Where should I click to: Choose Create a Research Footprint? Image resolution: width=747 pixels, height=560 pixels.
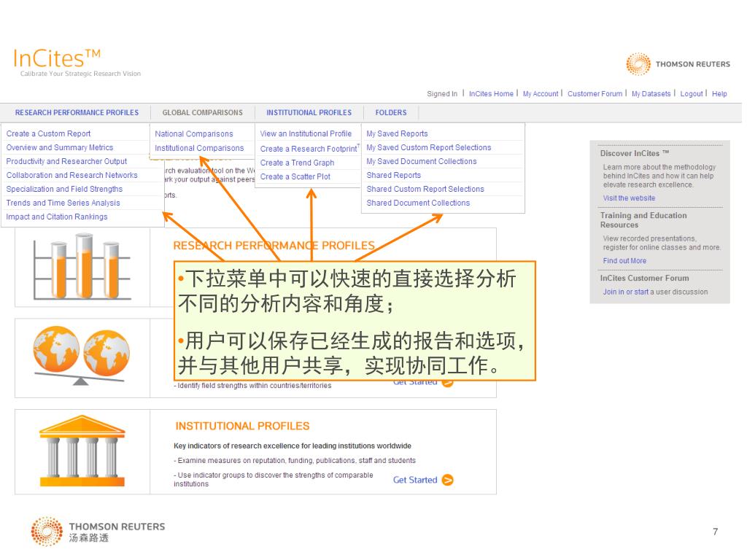[x=309, y=149]
